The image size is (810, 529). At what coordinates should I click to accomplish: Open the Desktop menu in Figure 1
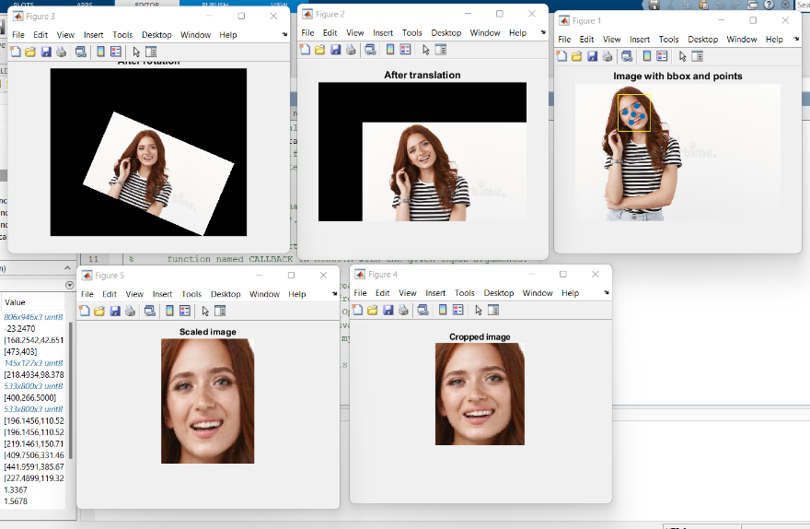(x=702, y=39)
